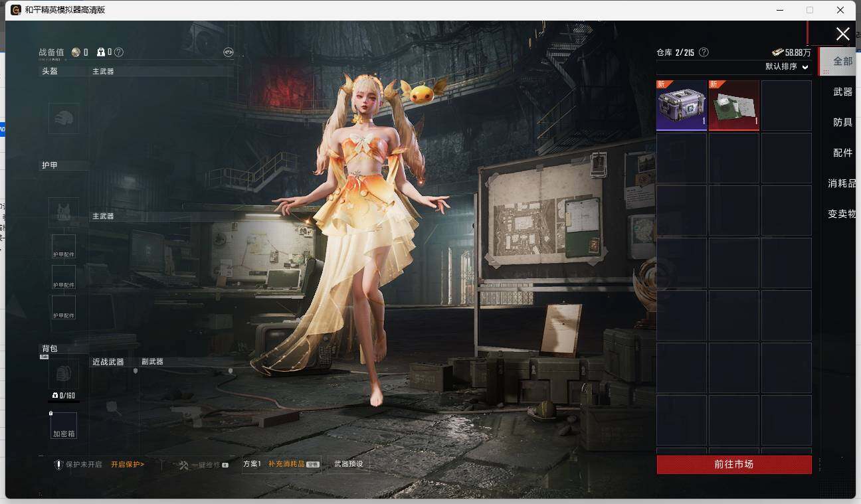Open the 武器预设 weapon preset button
The height and width of the screenshot is (504, 861).
click(x=349, y=463)
